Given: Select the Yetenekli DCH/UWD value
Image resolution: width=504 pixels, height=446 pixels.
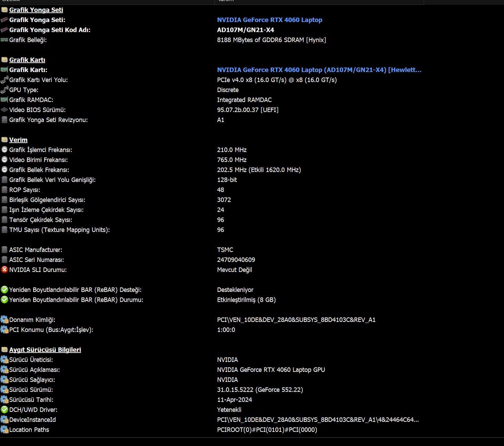Looking at the screenshot, I should tap(229, 410).
